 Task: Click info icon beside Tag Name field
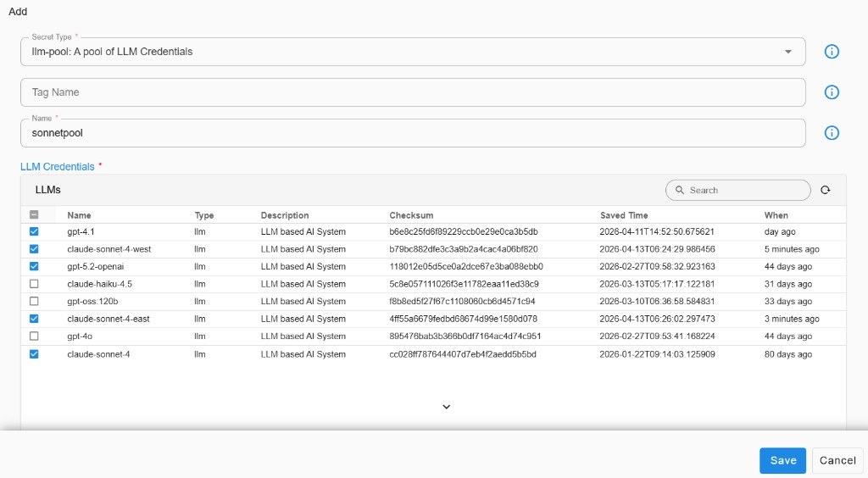832,92
